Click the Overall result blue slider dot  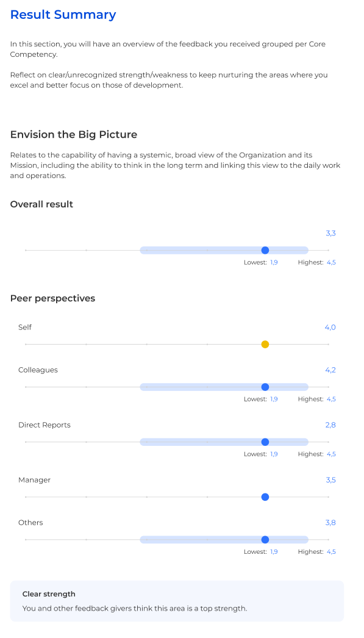265,250
